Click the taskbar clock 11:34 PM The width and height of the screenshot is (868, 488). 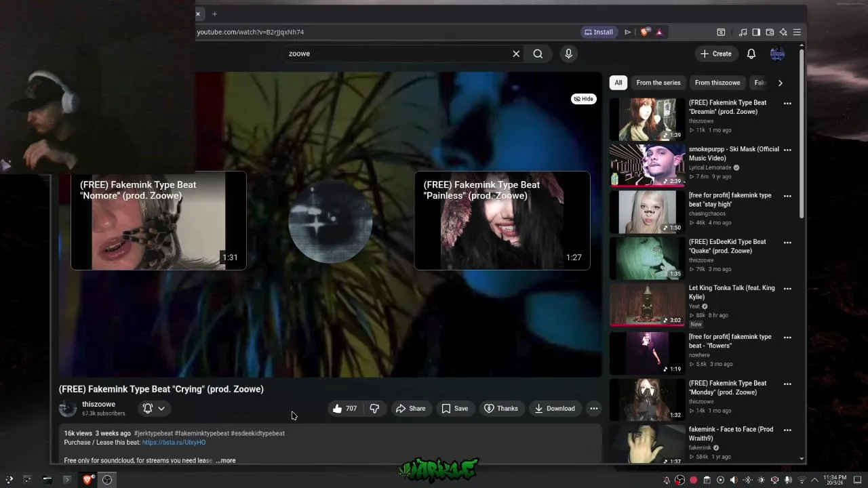[835, 480]
